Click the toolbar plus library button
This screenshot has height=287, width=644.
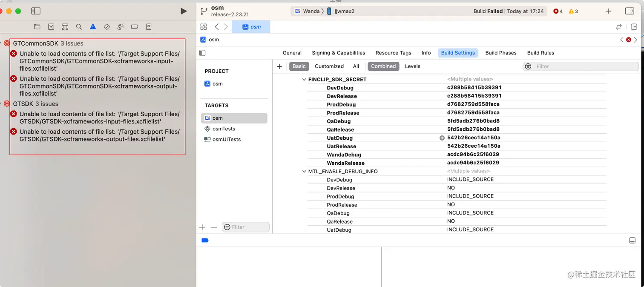[x=608, y=11]
